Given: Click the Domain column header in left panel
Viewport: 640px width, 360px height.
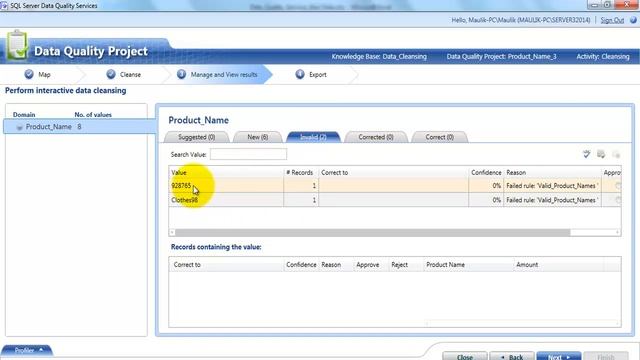Looking at the screenshot, I should (x=24, y=115).
